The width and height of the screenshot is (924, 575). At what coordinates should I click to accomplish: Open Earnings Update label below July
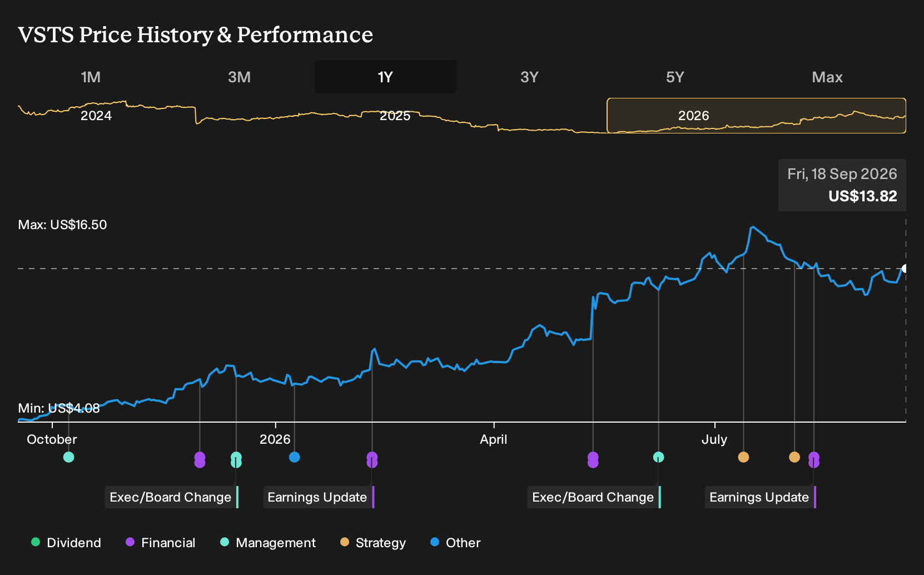click(761, 497)
